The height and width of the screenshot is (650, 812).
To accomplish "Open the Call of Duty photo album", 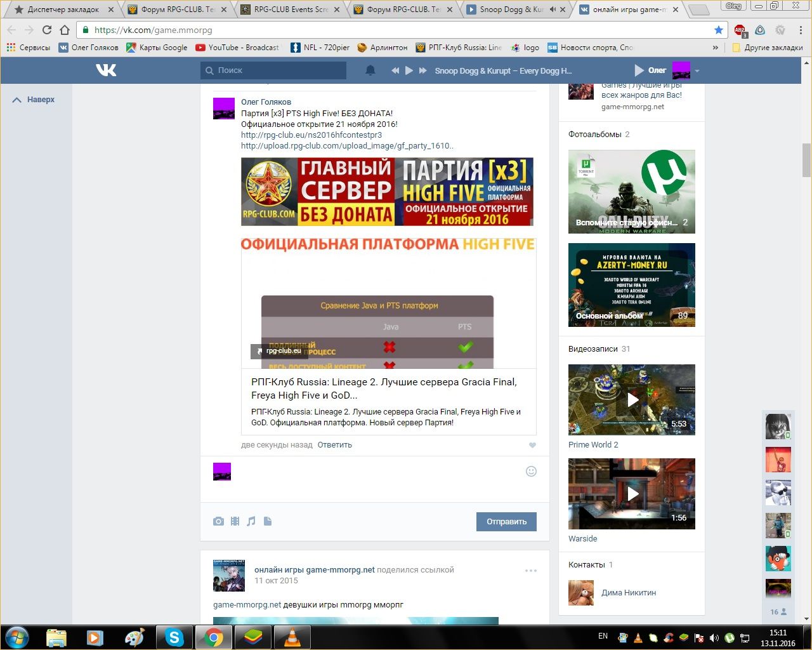I will pyautogui.click(x=632, y=192).
